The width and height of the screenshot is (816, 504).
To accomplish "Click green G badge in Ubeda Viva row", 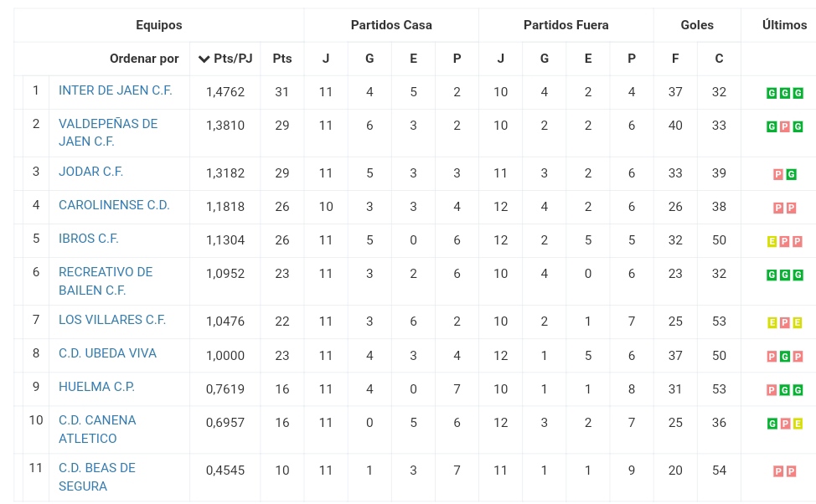I will 785,357.
